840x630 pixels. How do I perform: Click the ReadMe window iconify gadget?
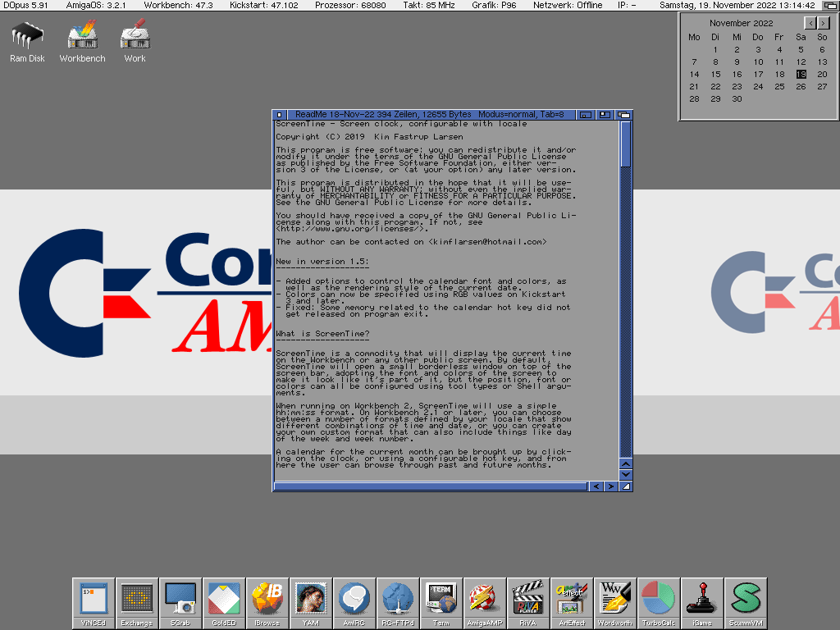pos(586,115)
